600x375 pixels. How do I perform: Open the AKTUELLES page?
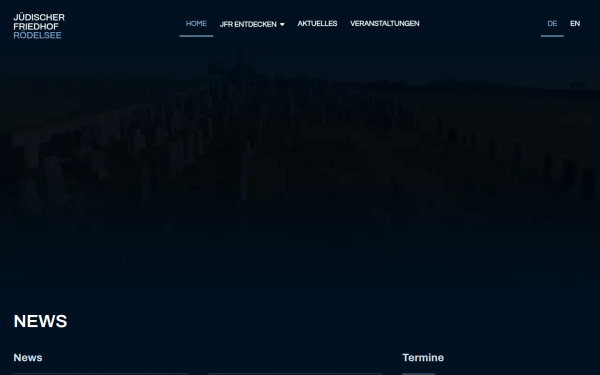click(x=317, y=24)
